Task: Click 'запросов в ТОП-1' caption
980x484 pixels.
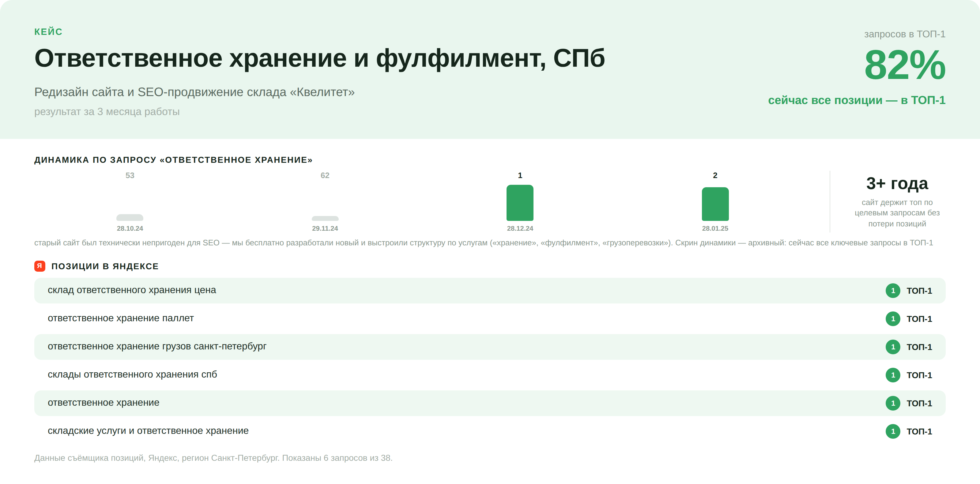Action: point(905,34)
